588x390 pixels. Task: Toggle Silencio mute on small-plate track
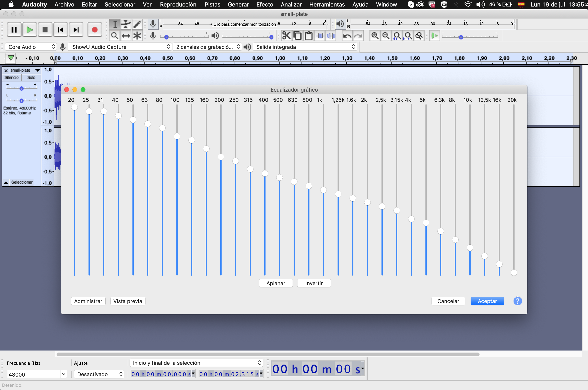(11, 78)
